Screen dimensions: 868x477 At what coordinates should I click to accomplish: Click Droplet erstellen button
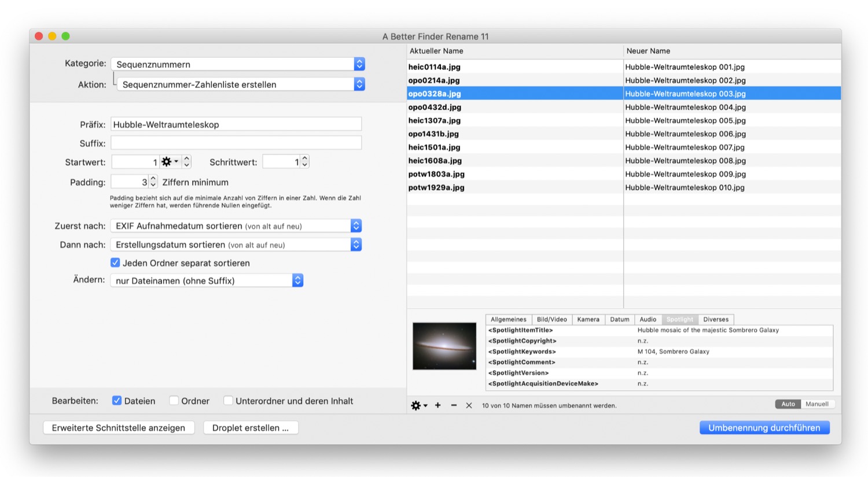[251, 428]
